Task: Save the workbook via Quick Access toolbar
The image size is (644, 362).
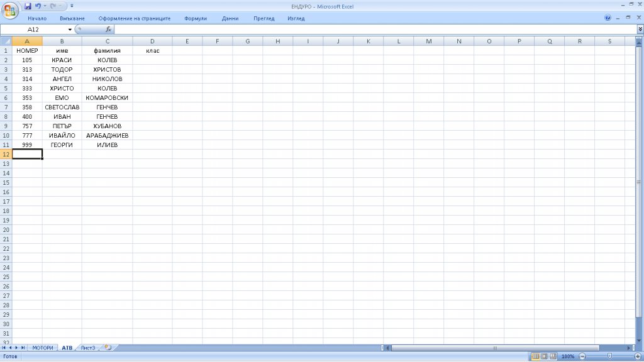Action: (x=28, y=6)
